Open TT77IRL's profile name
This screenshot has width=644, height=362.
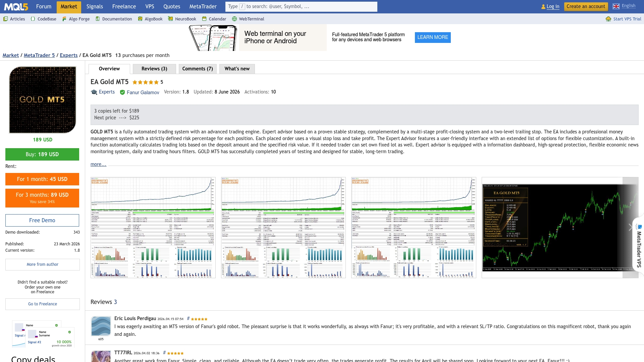(123, 353)
